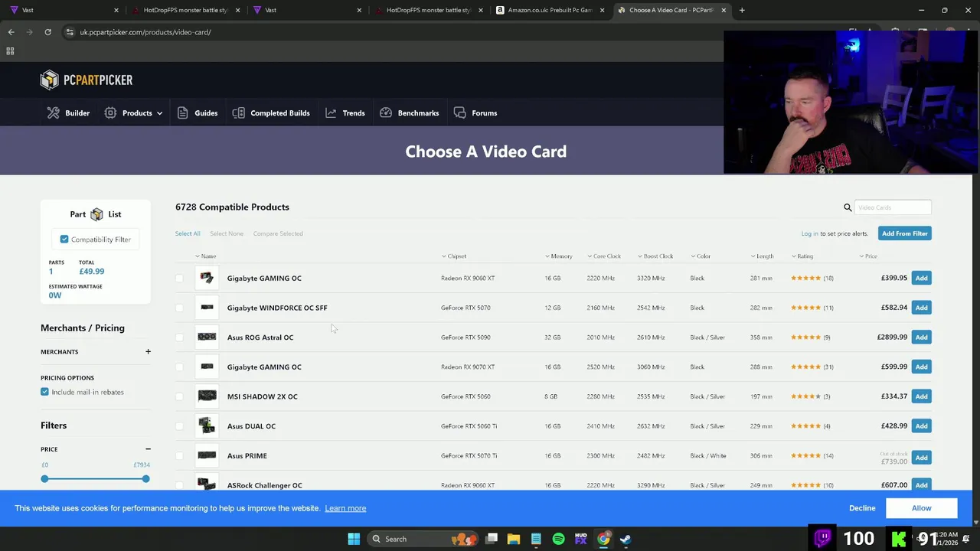The height and width of the screenshot is (551, 980).
Task: Click the search magnifier icon above the product list
Action: pyautogui.click(x=848, y=207)
